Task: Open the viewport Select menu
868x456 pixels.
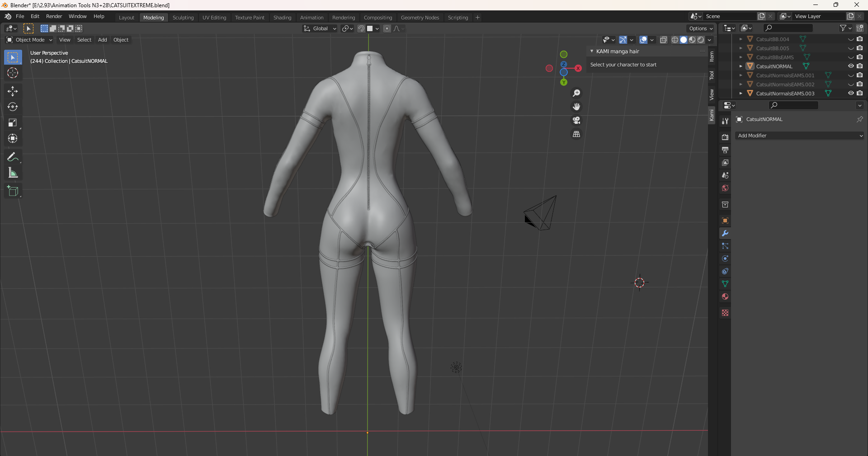Action: [x=84, y=40]
